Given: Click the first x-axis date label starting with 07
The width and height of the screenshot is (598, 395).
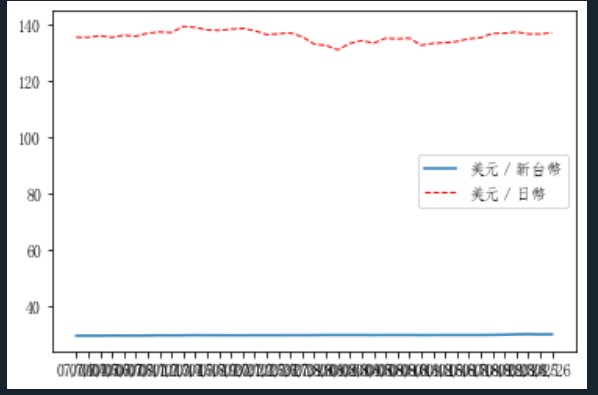Looking at the screenshot, I should click(x=63, y=371).
